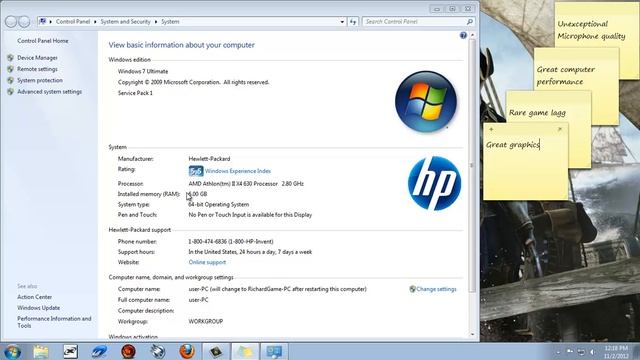
Task: Click the 5.6 rating badge icon
Action: pos(196,171)
